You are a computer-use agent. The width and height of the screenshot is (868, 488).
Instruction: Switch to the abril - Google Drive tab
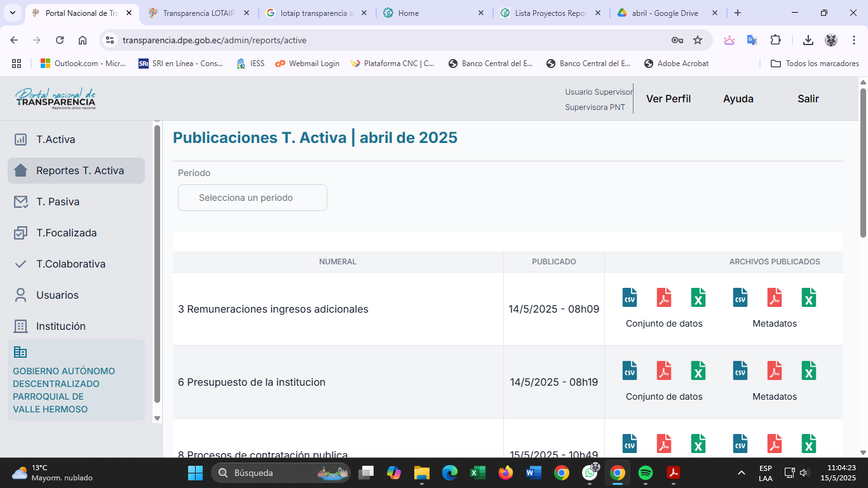664,13
